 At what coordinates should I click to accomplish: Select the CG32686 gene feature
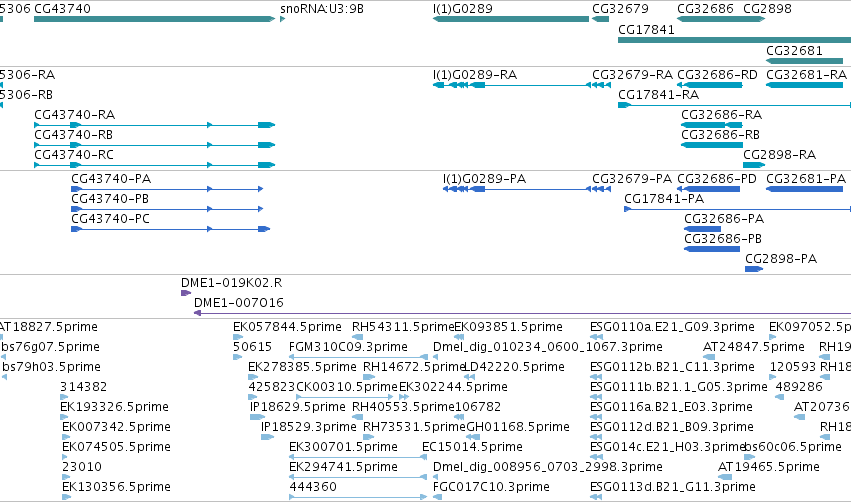click(710, 19)
